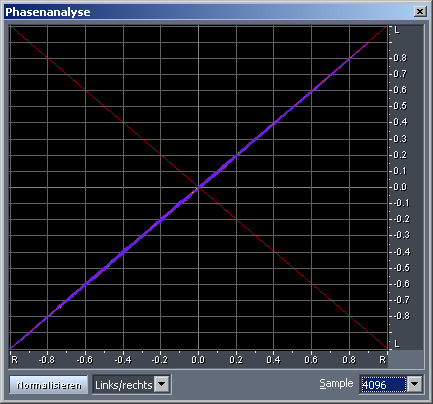This screenshot has width=433, height=404.
Task: Click the -0.4 label on horizontal axis
Action: click(x=123, y=360)
